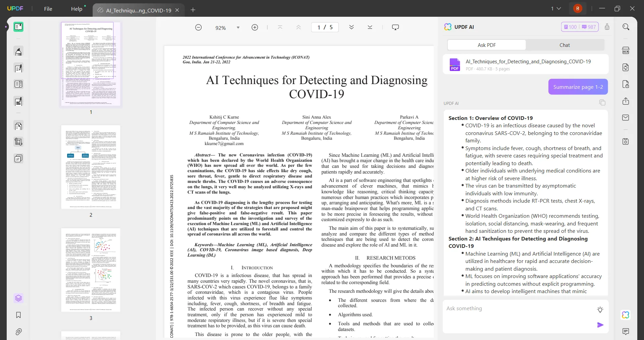Add a new tab
The image size is (644, 340).
point(193,10)
